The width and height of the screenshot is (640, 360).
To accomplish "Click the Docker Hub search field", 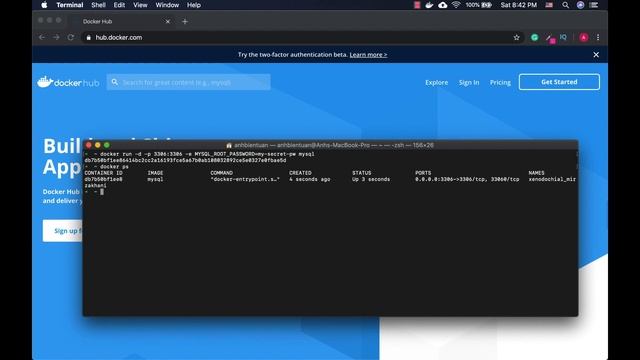I will point(189,82).
